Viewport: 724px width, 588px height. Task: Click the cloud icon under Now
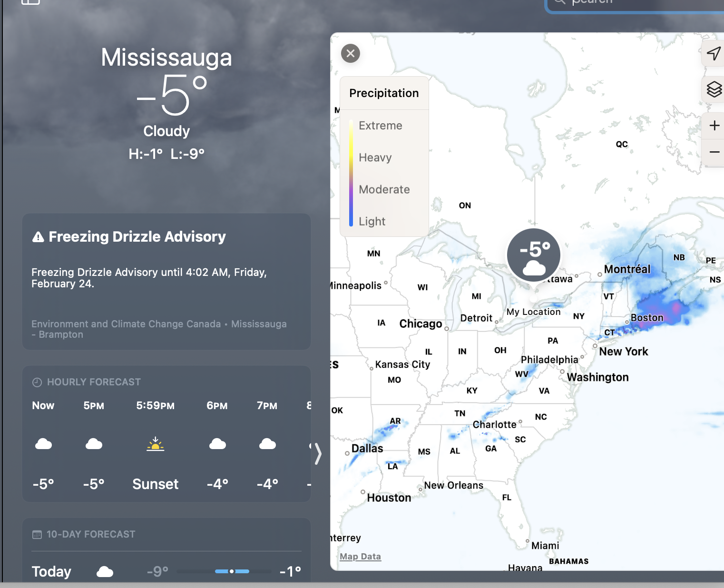pyautogui.click(x=43, y=444)
